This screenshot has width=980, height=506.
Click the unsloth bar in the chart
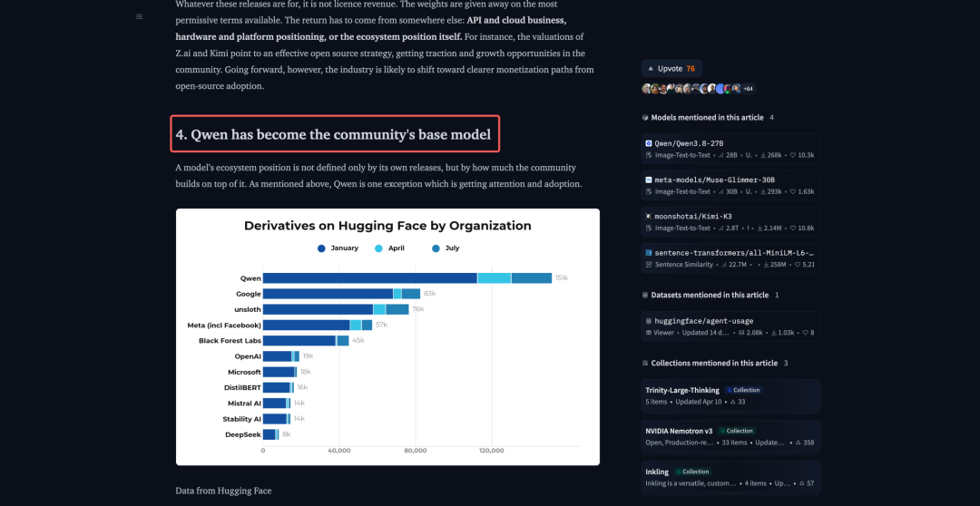point(336,309)
